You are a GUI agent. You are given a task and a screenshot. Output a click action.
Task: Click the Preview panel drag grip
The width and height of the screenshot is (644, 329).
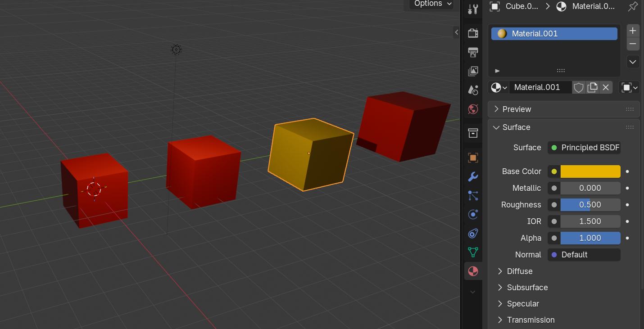(630, 109)
